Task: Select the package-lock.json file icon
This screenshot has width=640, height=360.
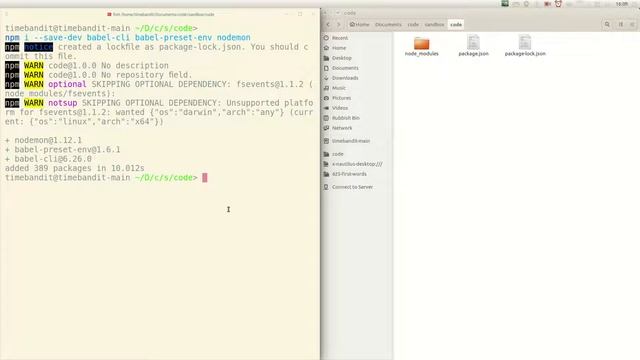Action: pos(525,42)
